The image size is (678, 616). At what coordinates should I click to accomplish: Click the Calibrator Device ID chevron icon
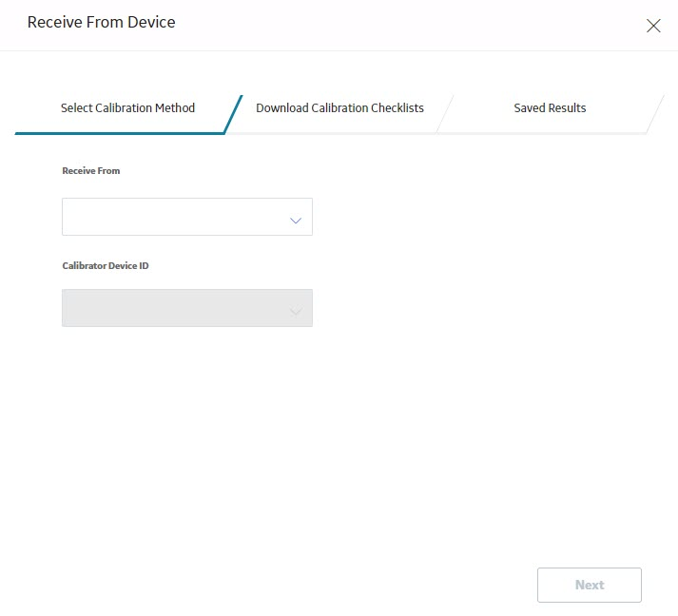point(296,311)
